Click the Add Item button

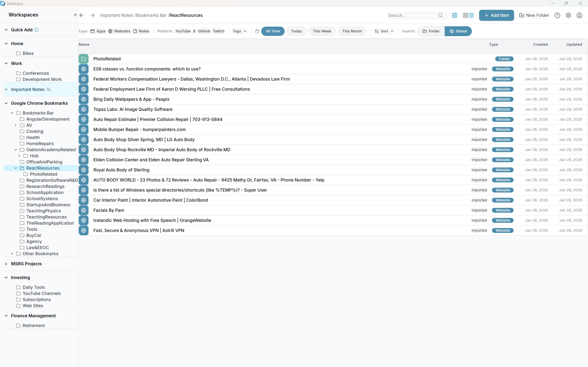tap(496, 15)
